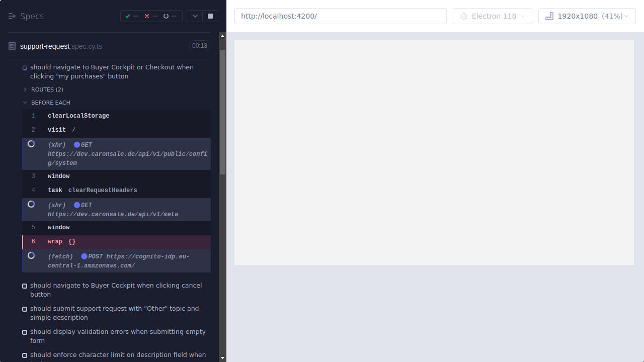644x362 pixels.
Task: Click the green passed-tests checkmark icon
Action: pyautogui.click(x=128, y=16)
